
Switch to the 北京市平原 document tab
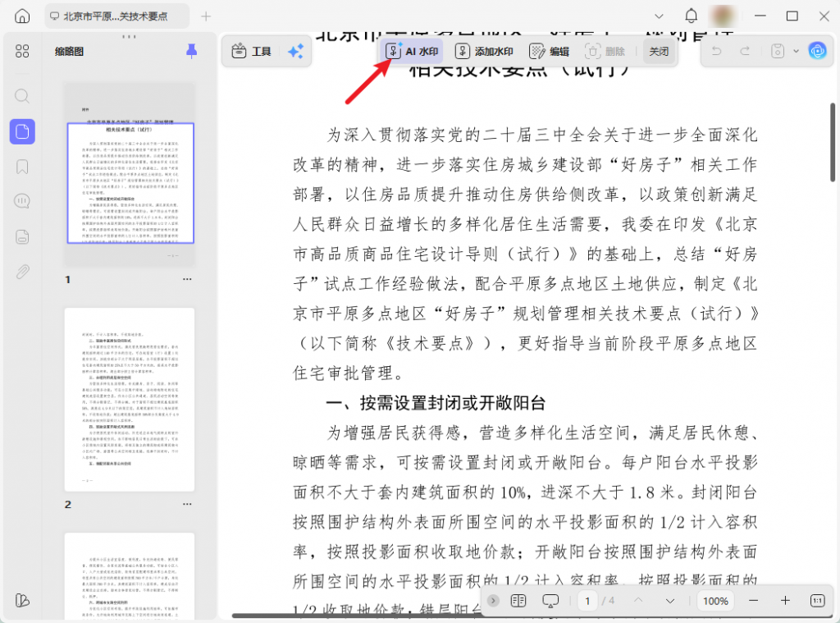click(115, 16)
